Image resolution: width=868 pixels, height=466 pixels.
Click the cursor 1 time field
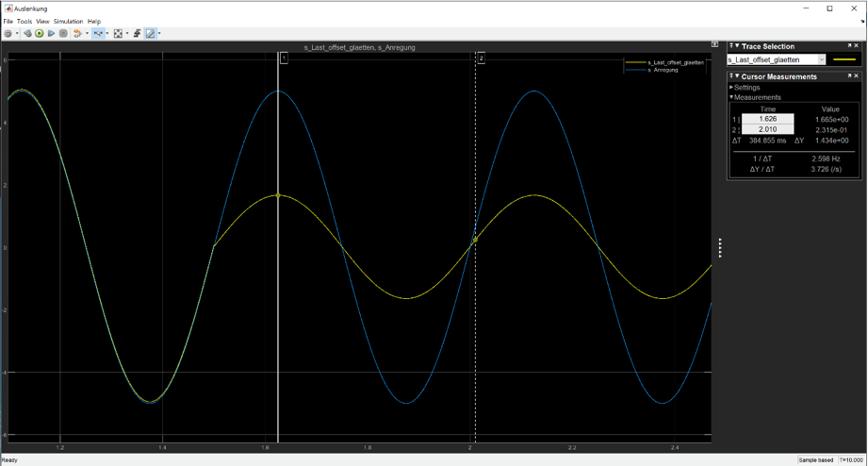pos(767,120)
